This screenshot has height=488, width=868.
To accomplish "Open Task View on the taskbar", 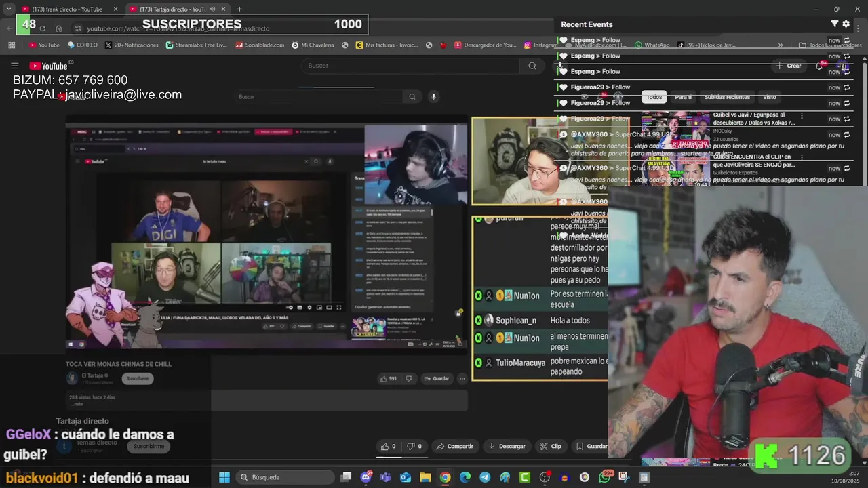I will click(x=346, y=477).
